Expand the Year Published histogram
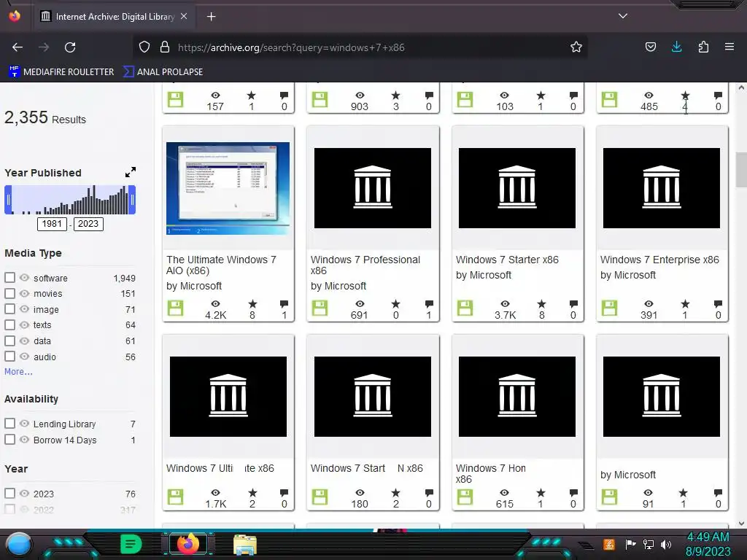The height and width of the screenshot is (560, 747). 130,172
